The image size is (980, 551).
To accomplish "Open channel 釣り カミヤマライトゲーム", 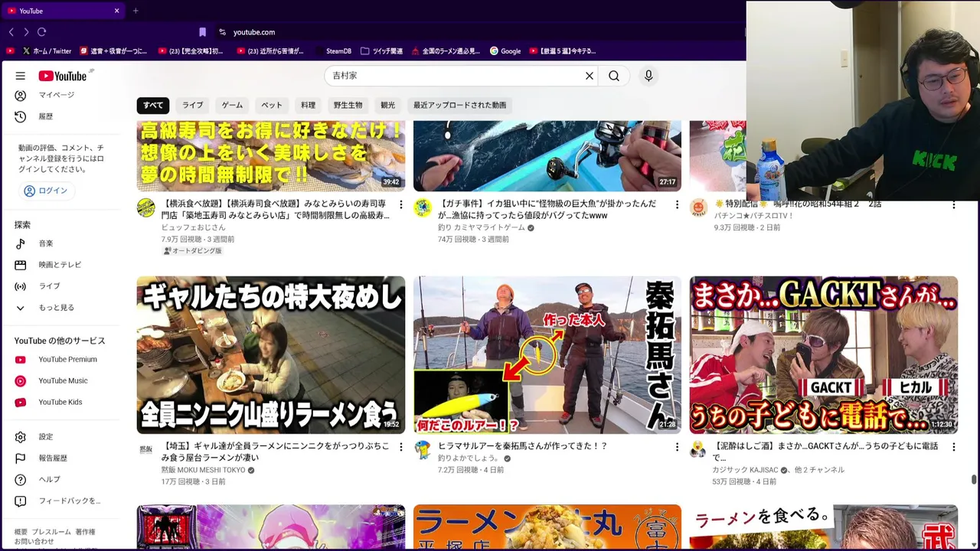I will click(x=482, y=227).
